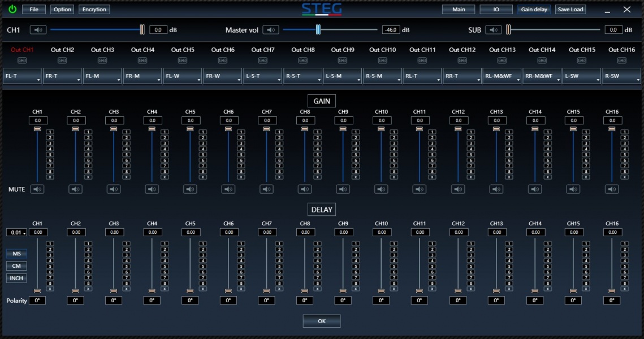Toggle CH16 polarity 0° button
This screenshot has width=644, height=339.
pos(612,301)
